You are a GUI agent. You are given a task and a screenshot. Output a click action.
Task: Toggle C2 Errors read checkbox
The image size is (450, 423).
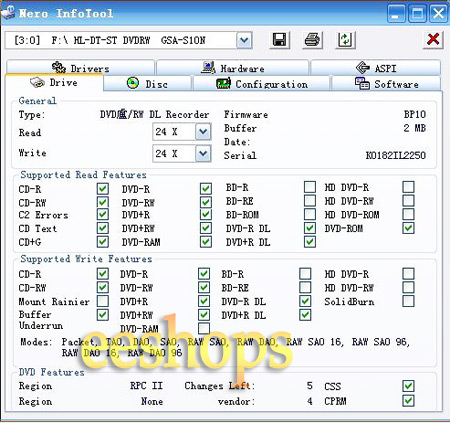(103, 214)
